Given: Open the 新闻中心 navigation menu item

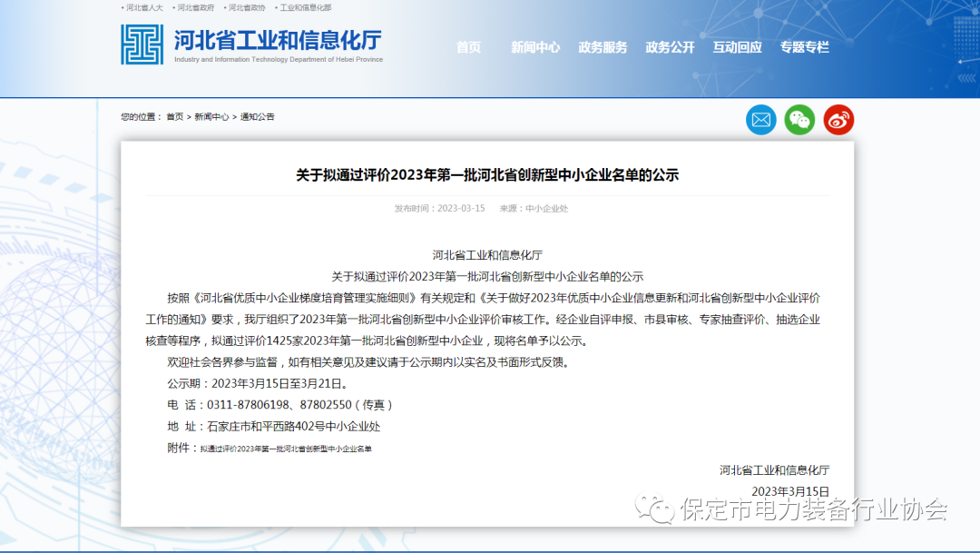Looking at the screenshot, I should [x=535, y=47].
